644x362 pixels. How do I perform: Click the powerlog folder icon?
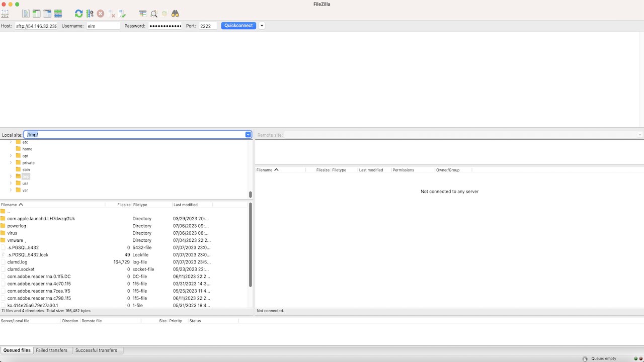coord(3,226)
